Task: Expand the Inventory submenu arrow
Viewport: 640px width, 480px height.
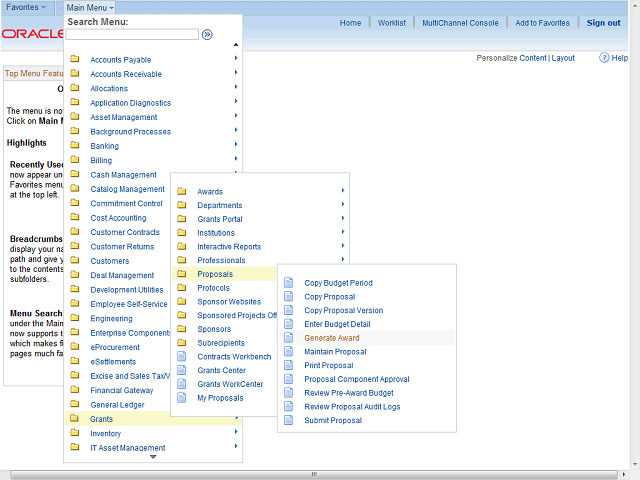Action: pos(236,433)
